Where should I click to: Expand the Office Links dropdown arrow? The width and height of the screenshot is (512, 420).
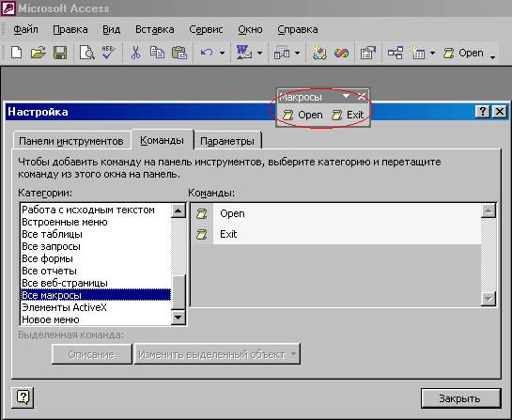[260, 53]
